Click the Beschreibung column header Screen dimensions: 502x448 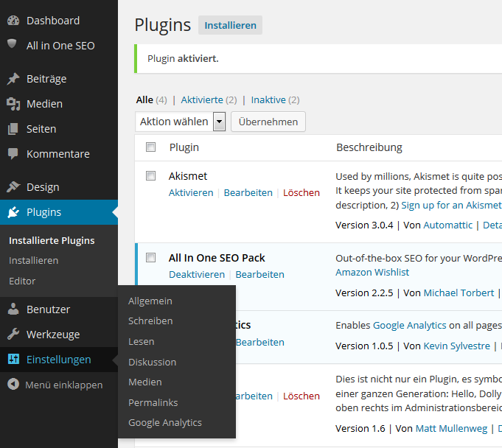tap(369, 147)
